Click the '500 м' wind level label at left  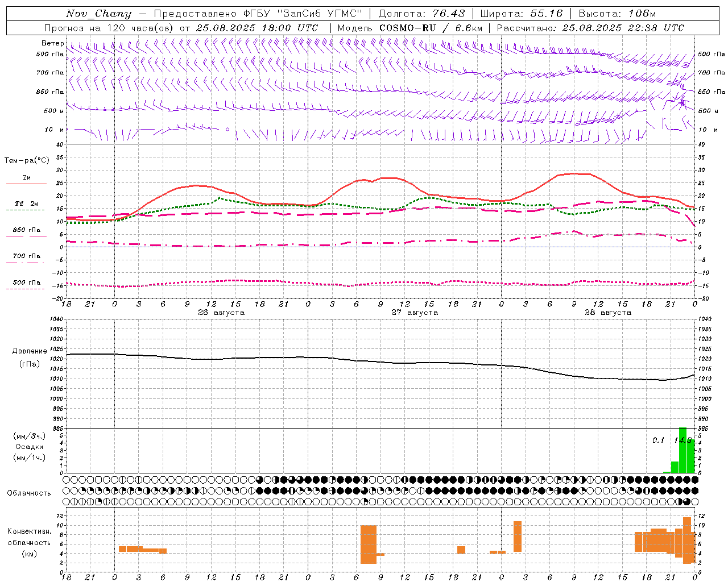(54, 111)
